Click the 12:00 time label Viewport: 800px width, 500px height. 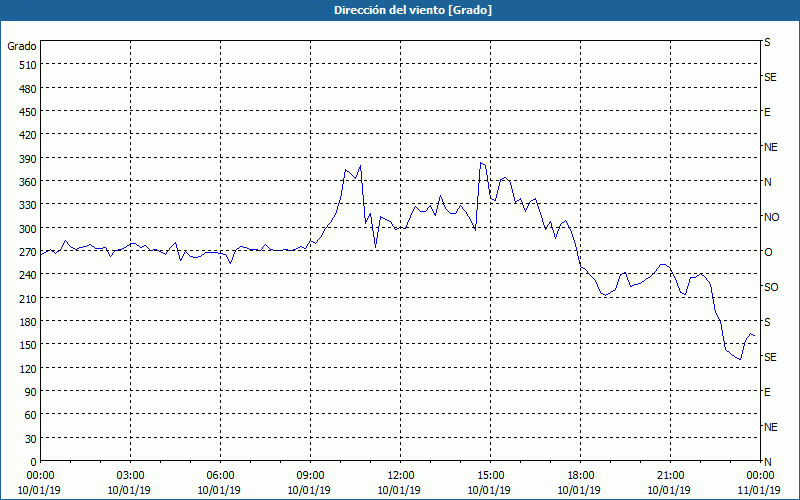[x=401, y=476]
